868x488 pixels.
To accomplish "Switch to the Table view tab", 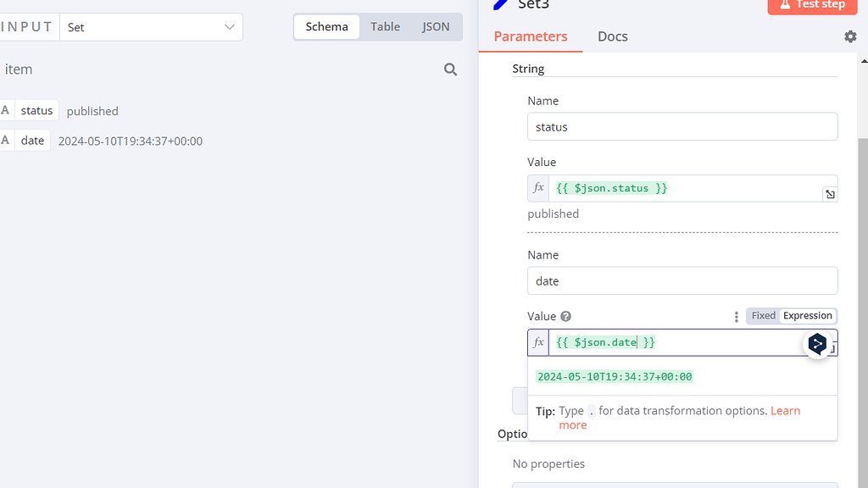I will (386, 26).
